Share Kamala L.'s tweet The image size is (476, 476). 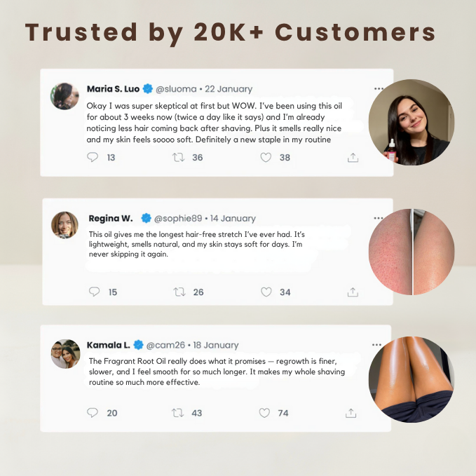point(351,413)
